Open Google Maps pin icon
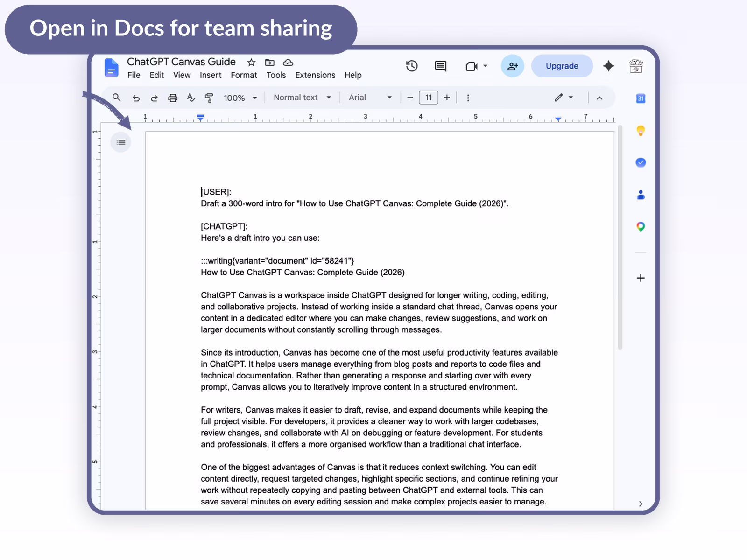747x560 pixels. click(641, 227)
